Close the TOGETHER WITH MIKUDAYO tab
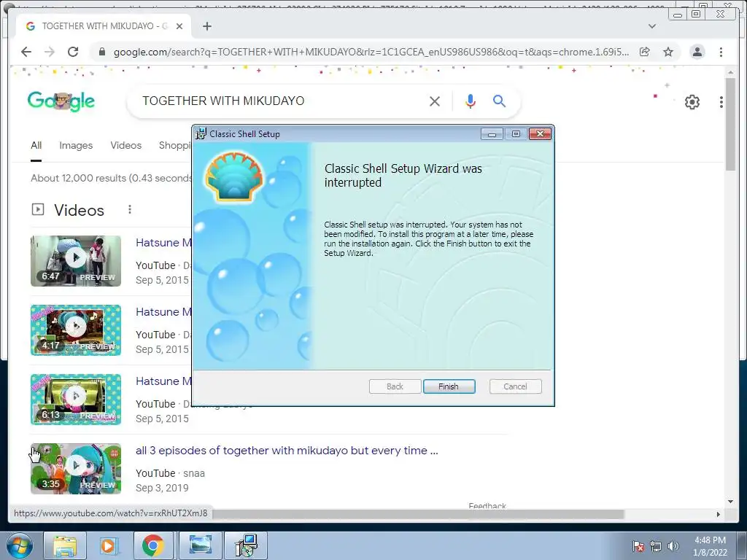The height and width of the screenshot is (560, 747). click(179, 26)
